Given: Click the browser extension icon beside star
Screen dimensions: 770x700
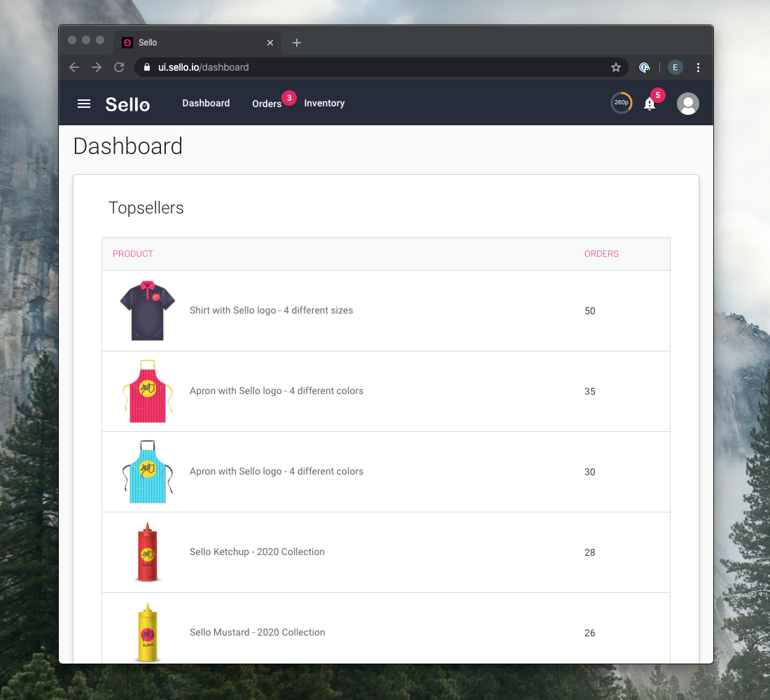Looking at the screenshot, I should pyautogui.click(x=644, y=67).
